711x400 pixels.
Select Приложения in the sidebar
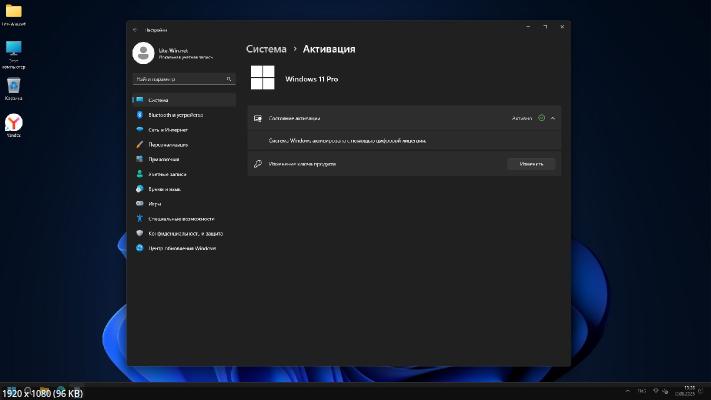pyautogui.click(x=163, y=159)
